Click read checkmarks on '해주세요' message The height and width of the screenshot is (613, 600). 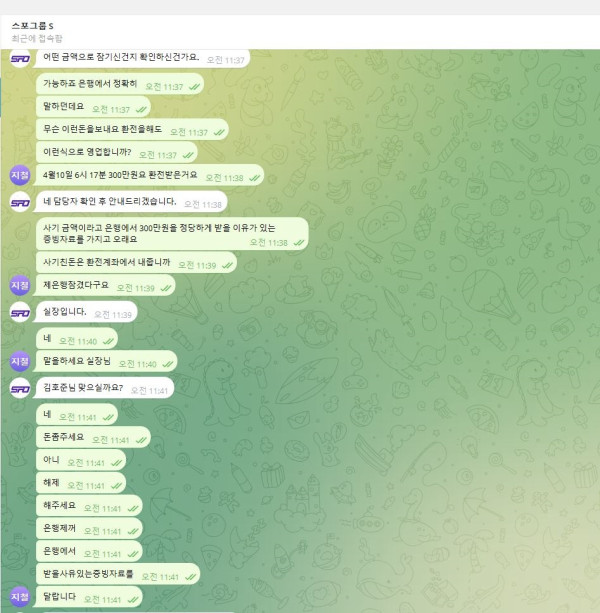pyautogui.click(x=137, y=509)
